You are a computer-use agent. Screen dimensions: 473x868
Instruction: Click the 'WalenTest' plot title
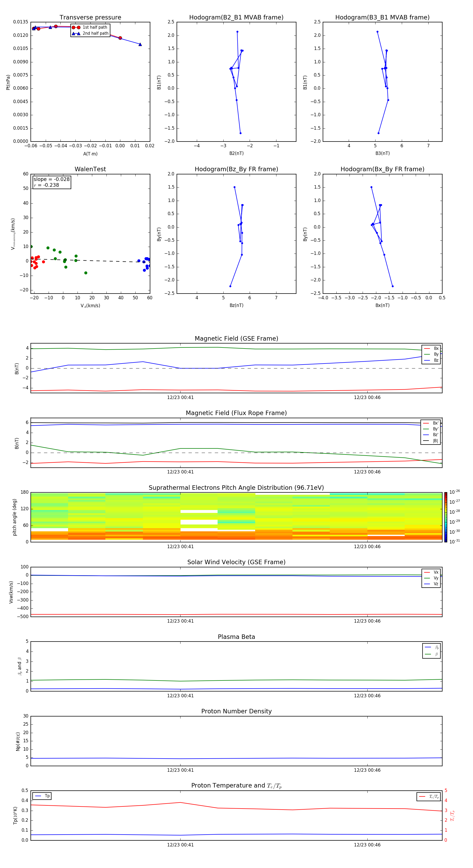click(x=90, y=169)
